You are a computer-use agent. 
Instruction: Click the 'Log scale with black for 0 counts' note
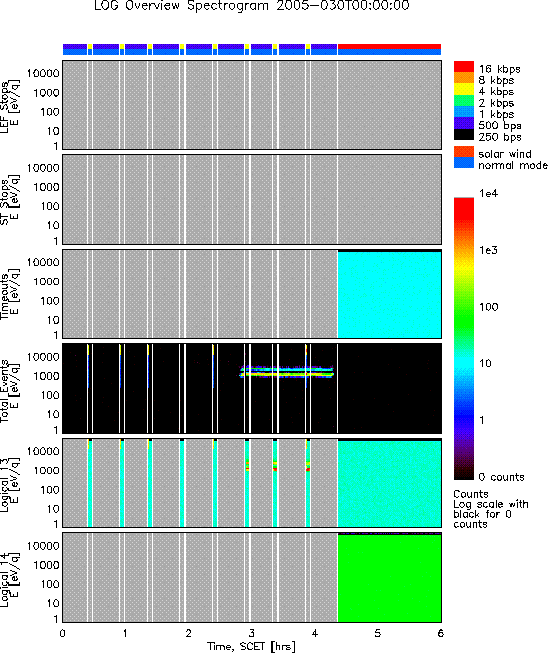491,514
